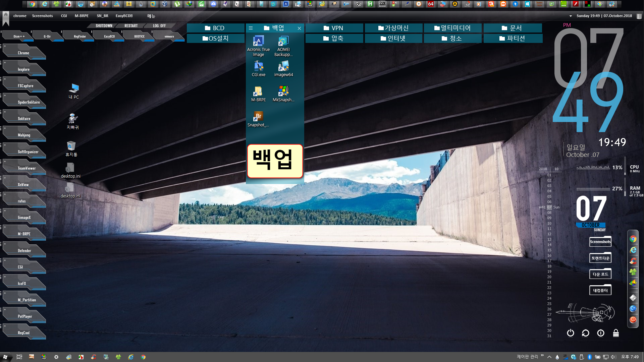Select the 휴지통 recycle bin icon
Viewport: 644px width, 362px height.
(71, 148)
